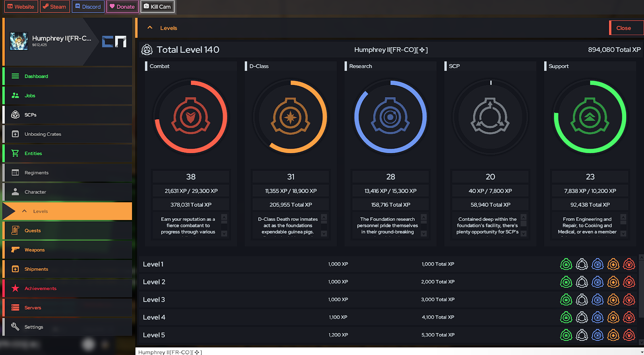Image resolution: width=644 pixels, height=355 pixels.
Task: Open Unboxing Crates
Action: (67, 134)
